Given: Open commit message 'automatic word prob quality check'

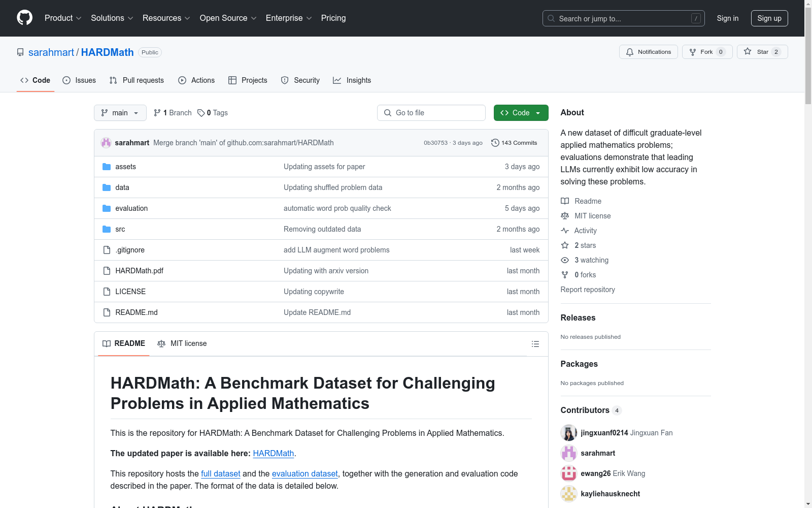Looking at the screenshot, I should pos(337,208).
